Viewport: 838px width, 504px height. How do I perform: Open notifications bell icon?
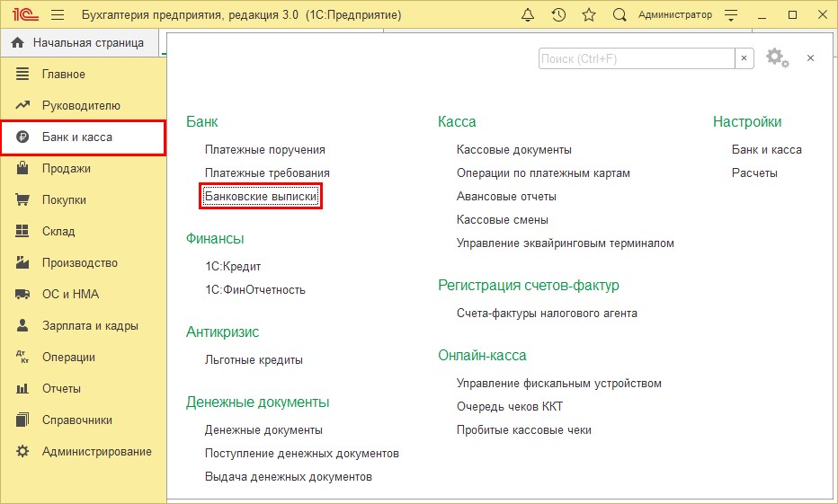click(528, 15)
